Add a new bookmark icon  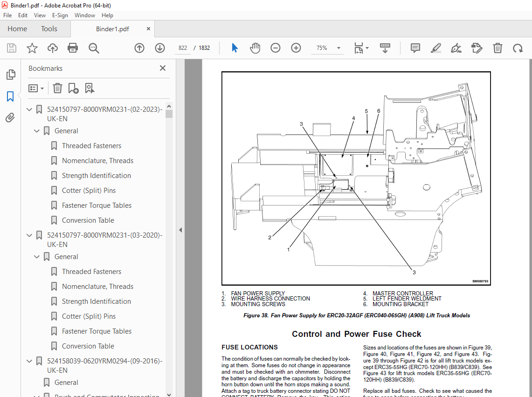coord(73,88)
